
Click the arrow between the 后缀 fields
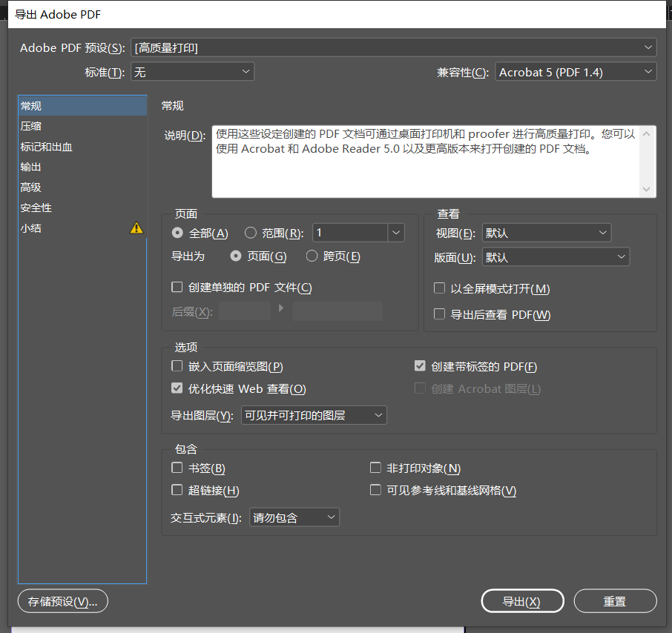[x=281, y=308]
